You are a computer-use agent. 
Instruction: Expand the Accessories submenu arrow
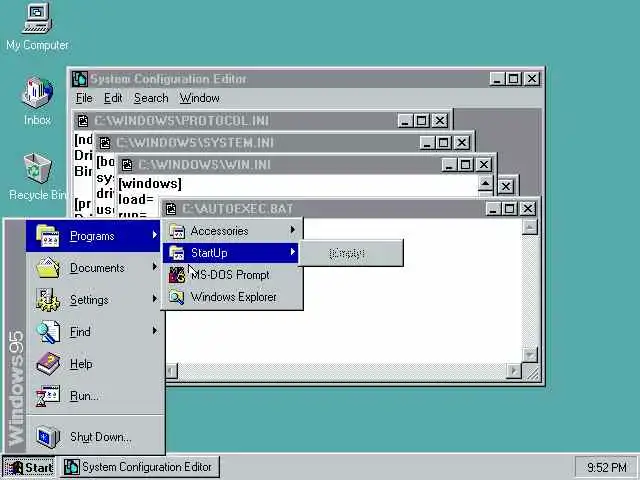pos(293,230)
